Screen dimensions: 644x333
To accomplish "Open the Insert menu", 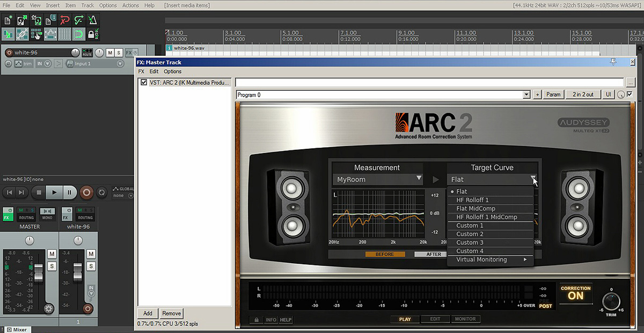I will pyautogui.click(x=53, y=5).
